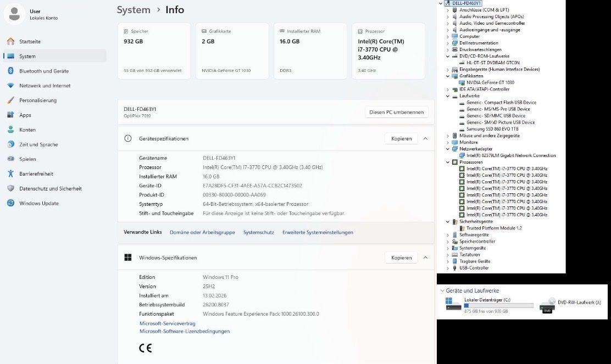Collapse the Windows-Spezifikationen section chevron
611x364 pixels.
tap(425, 257)
